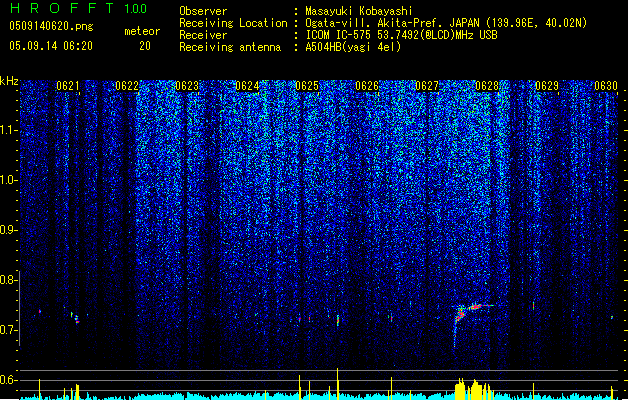The height and width of the screenshot is (400, 629).
Task: Click the 1.0 kHz axis label
Action: pos(8,180)
